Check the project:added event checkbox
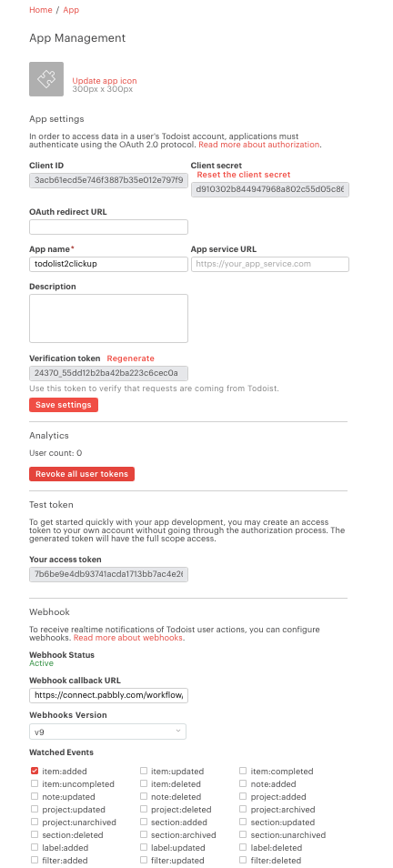The width and height of the screenshot is (393, 868). [244, 797]
